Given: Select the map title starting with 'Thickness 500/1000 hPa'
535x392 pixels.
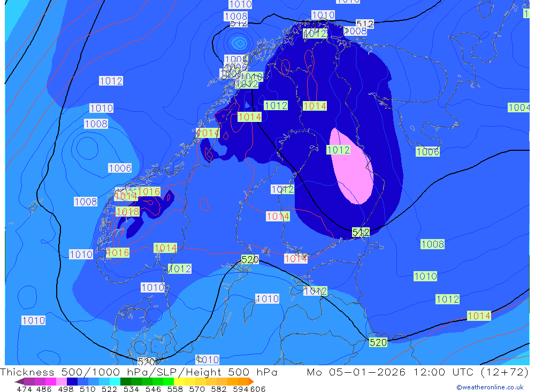Looking at the screenshot, I should point(139,372).
